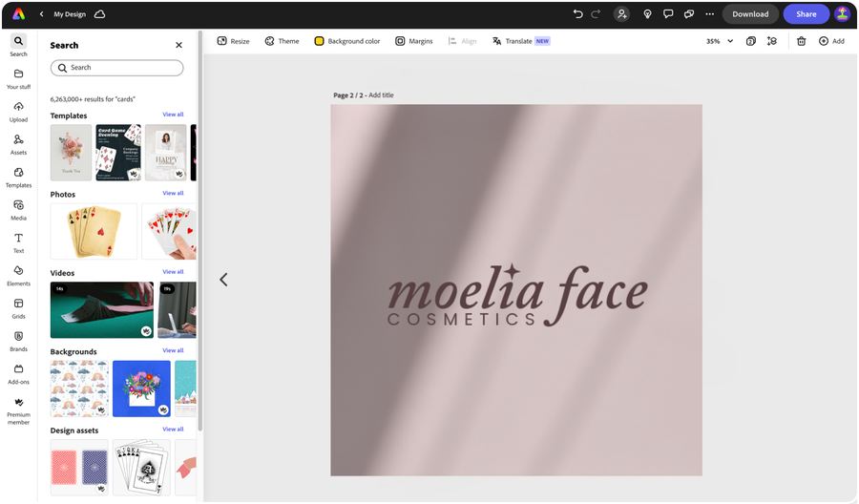Select the Text tool in sidebar
The height and width of the screenshot is (504, 859).
tap(18, 243)
